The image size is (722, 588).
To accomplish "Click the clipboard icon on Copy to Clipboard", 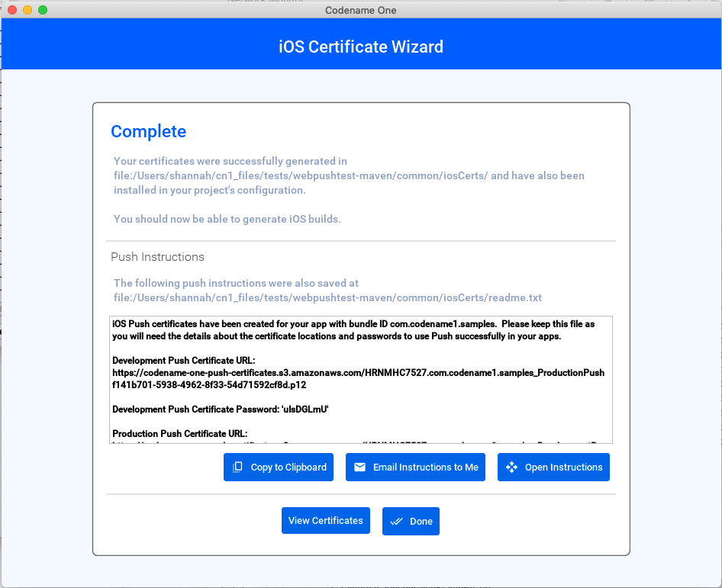I will click(237, 467).
